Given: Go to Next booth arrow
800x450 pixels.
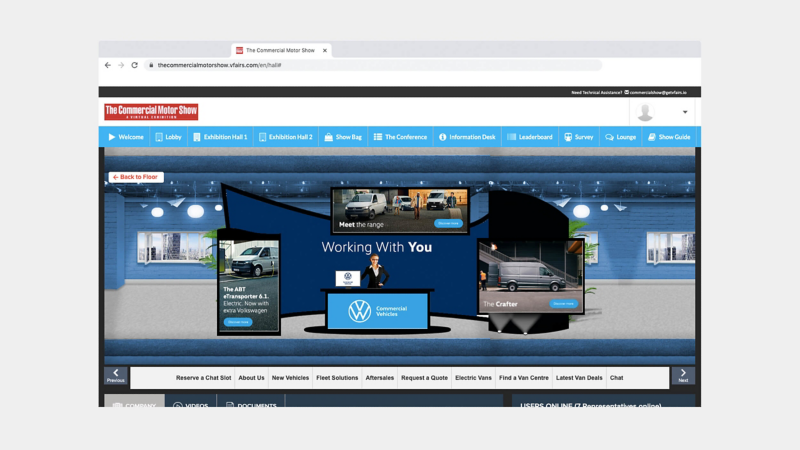Looking at the screenshot, I should (x=683, y=376).
